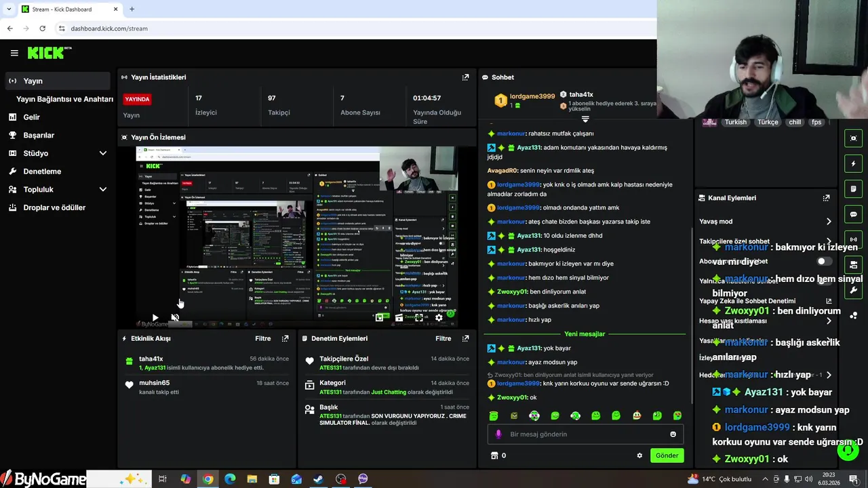Jump to Yeni mesajlar in chat
The height and width of the screenshot is (488, 868).
coord(585,333)
